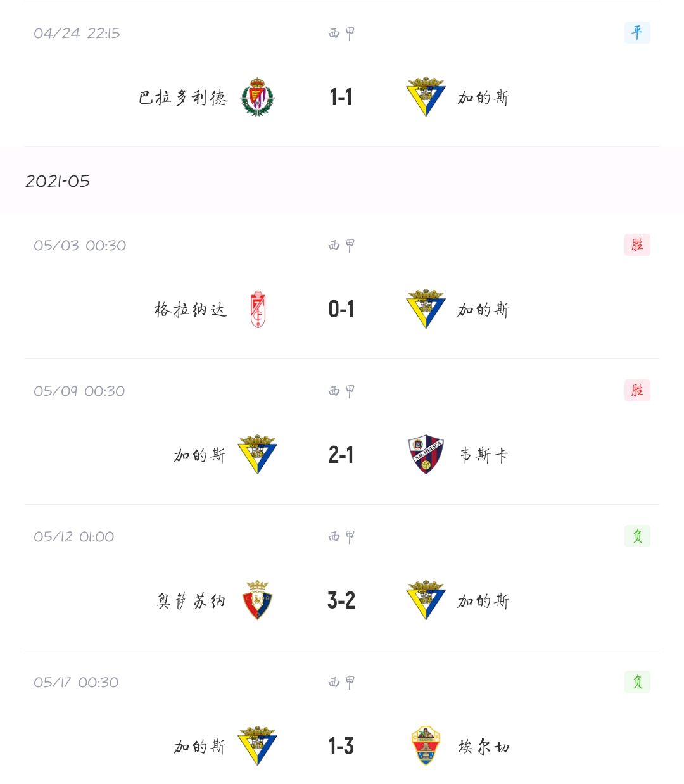Image resolution: width=684 pixels, height=784 pixels.
Task: Click the Huesca club crest
Action: (x=426, y=455)
